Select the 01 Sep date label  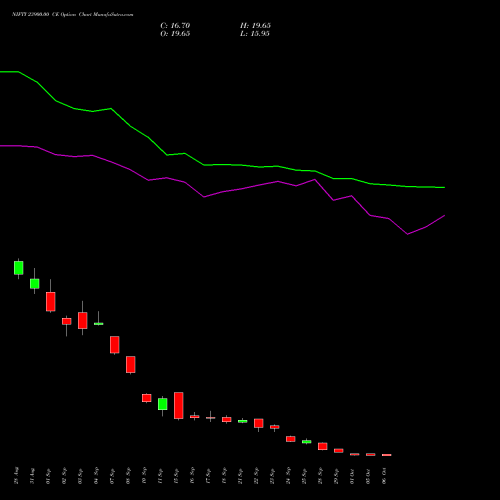[x=49, y=476]
